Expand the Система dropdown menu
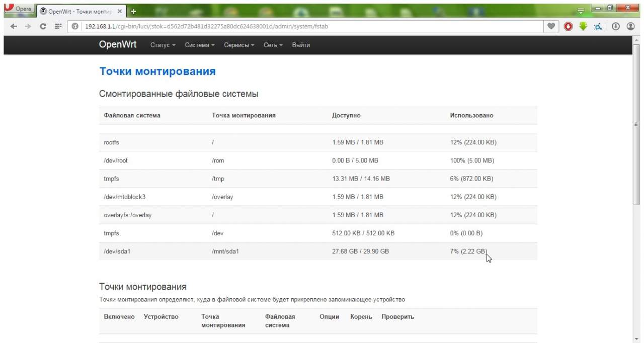Screen dimensions: 644x343 pyautogui.click(x=200, y=45)
